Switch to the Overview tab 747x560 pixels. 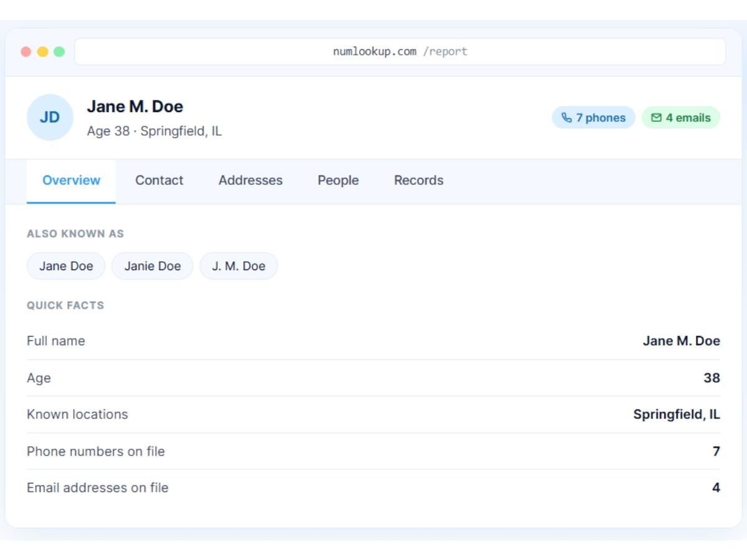pos(71,180)
